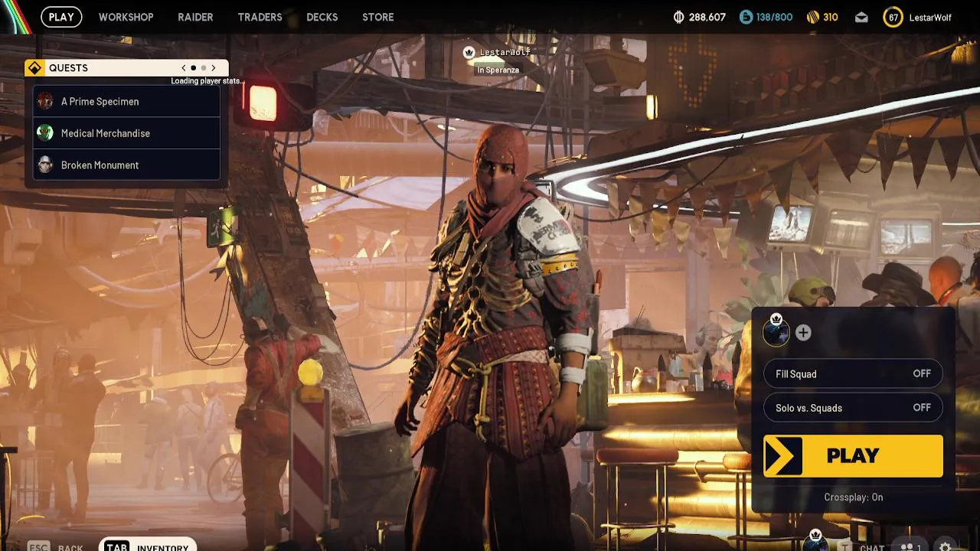980x551 pixels.
Task: Click the Back button
Action: pyautogui.click(x=56, y=546)
